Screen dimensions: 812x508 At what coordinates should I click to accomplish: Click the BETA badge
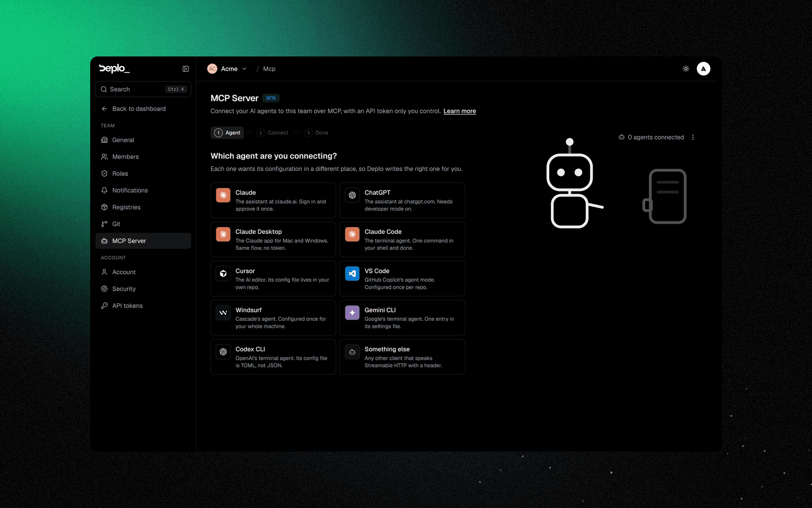(x=271, y=98)
